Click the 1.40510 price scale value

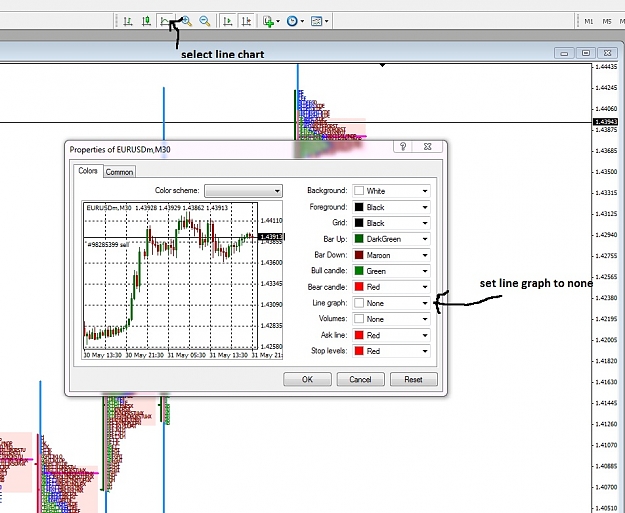606,508
